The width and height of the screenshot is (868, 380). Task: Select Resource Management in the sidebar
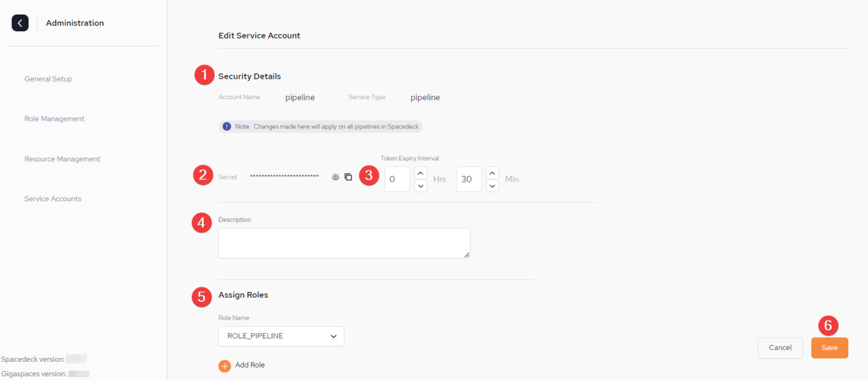[62, 158]
